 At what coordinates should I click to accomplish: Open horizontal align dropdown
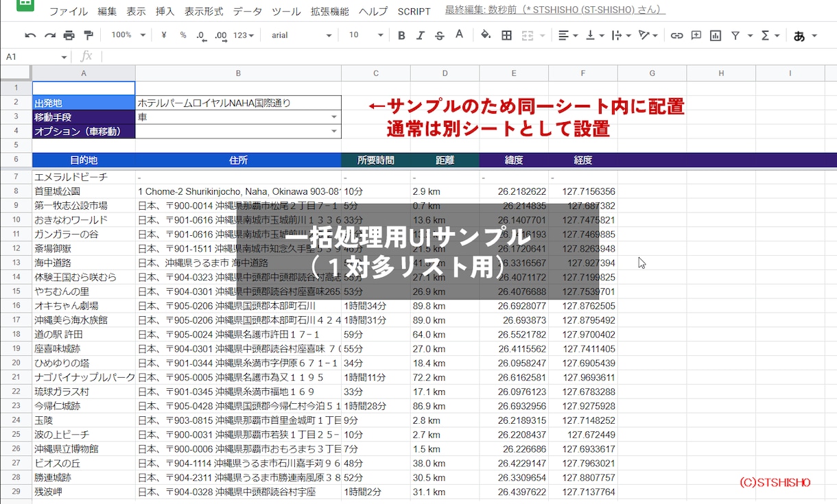pyautogui.click(x=567, y=35)
